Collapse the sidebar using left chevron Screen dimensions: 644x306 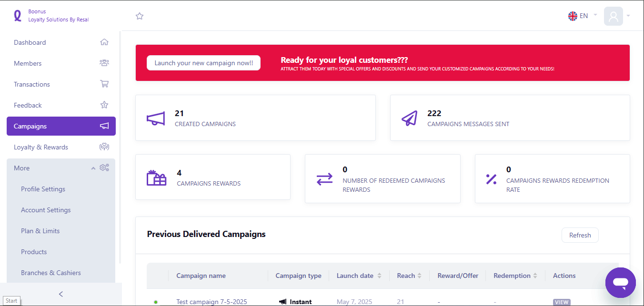click(61, 294)
